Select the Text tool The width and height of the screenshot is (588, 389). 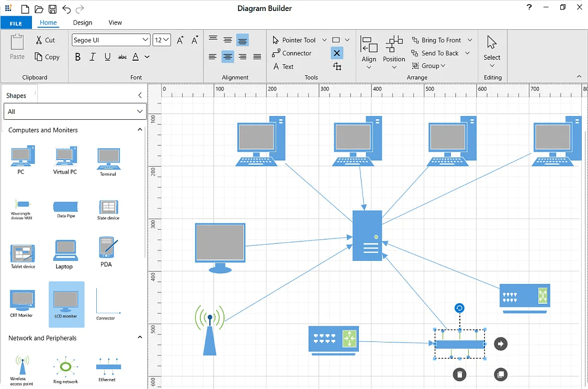click(x=288, y=66)
